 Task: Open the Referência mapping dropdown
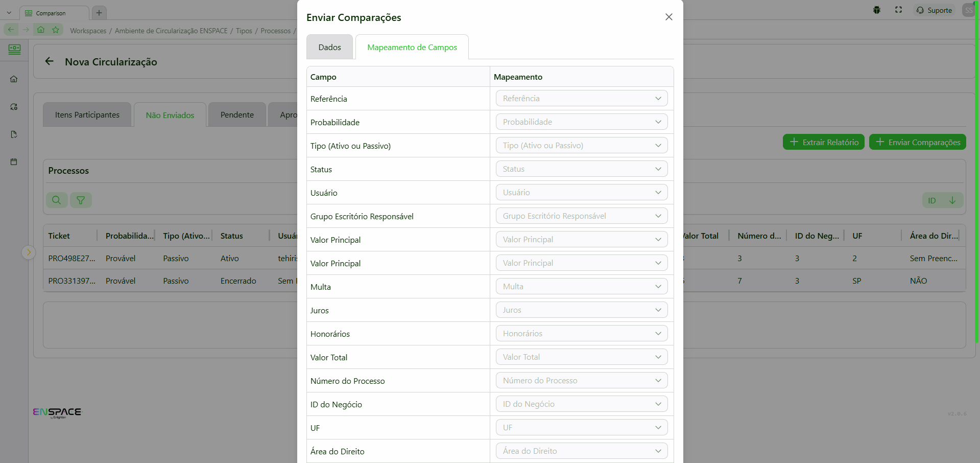click(581, 99)
